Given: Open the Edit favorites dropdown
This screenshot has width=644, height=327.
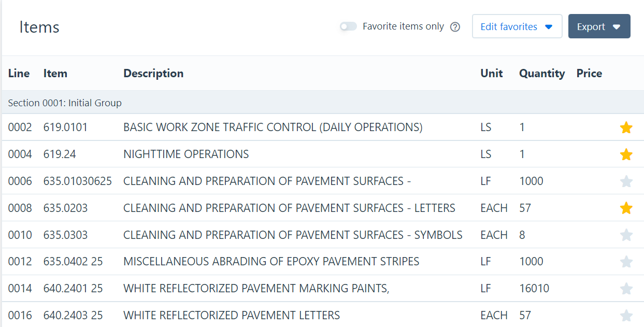Looking at the screenshot, I should [x=517, y=26].
